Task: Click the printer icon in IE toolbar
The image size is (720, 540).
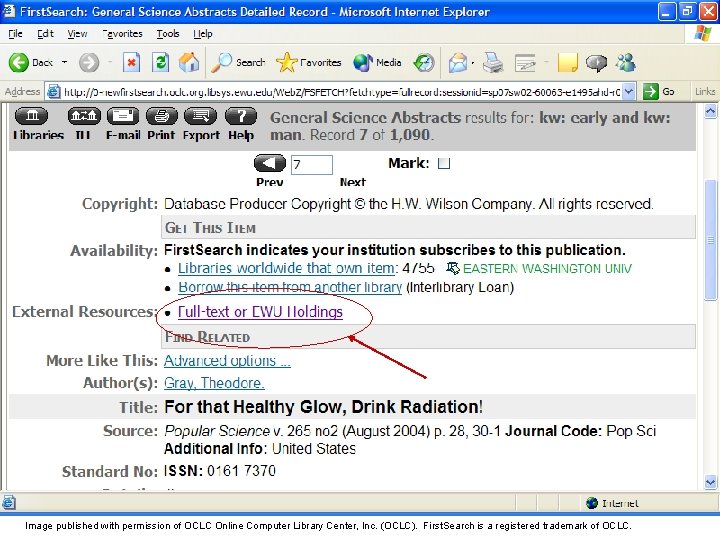Action: (x=493, y=62)
